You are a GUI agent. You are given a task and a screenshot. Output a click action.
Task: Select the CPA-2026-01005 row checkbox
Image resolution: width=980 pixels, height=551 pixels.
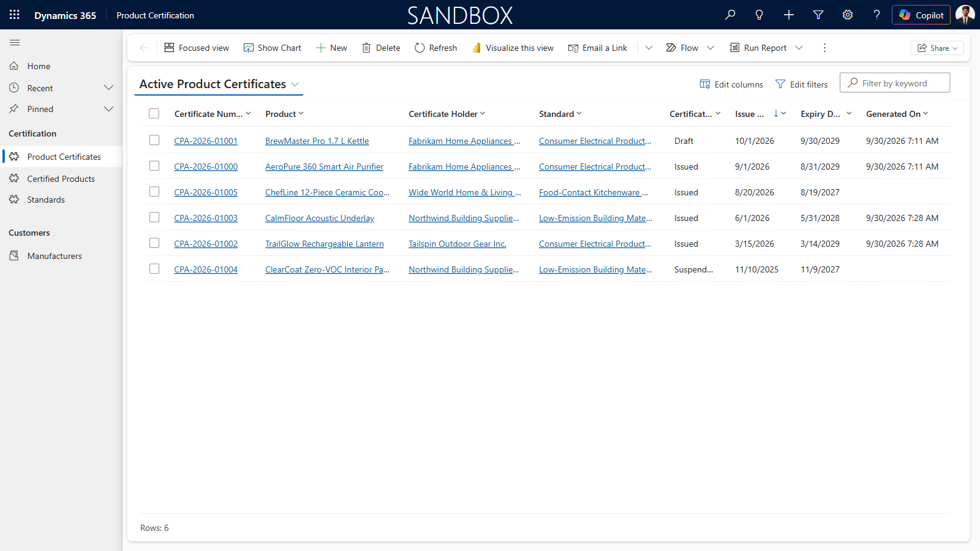[154, 192]
